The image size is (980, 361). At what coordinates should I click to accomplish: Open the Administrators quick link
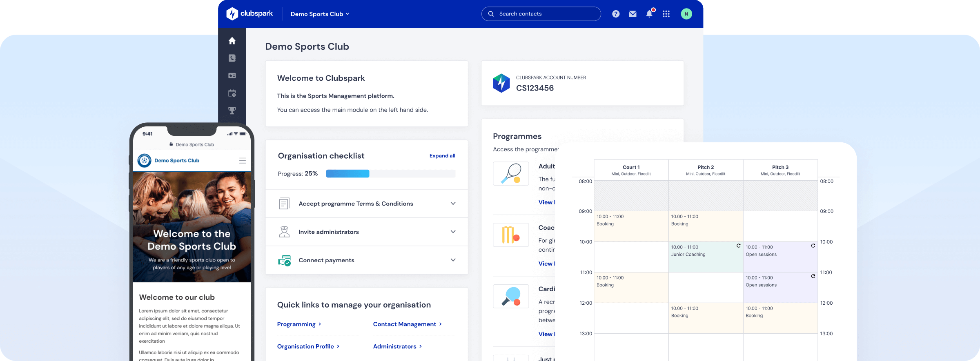coord(397,347)
